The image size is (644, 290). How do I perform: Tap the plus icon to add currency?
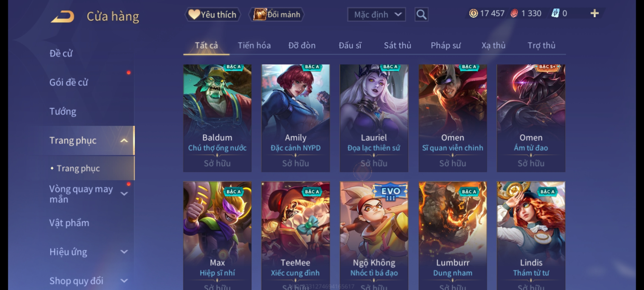595,13
